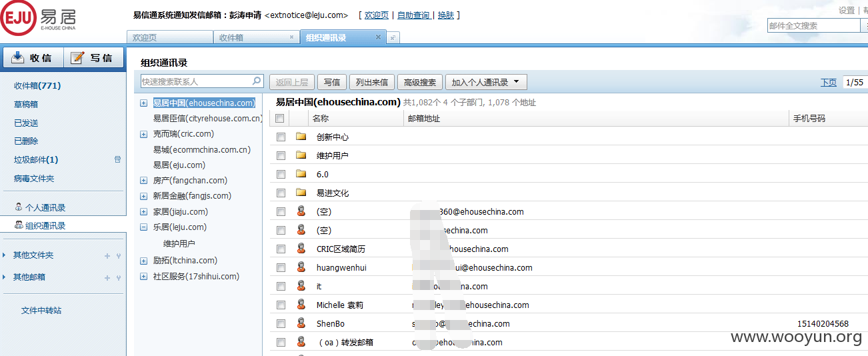Click the 收信 receive mail button
868x356 pixels.
[32, 58]
